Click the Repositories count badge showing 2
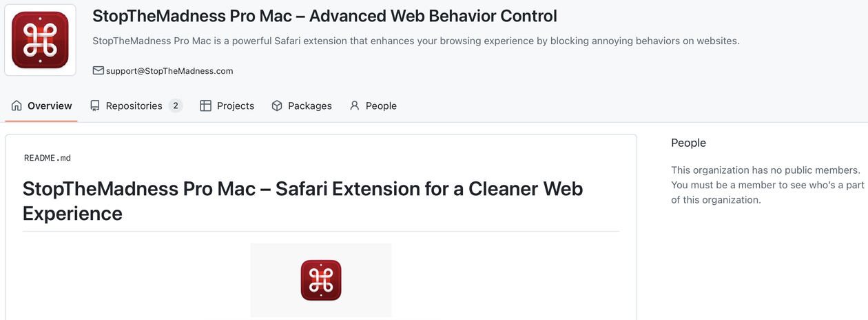868x320 pixels. click(x=176, y=106)
